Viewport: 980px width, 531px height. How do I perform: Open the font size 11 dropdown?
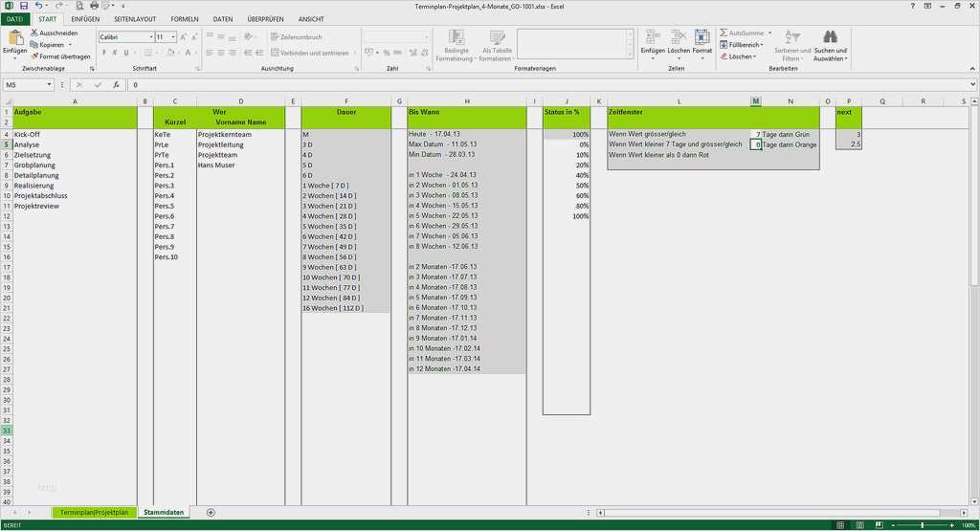[173, 37]
